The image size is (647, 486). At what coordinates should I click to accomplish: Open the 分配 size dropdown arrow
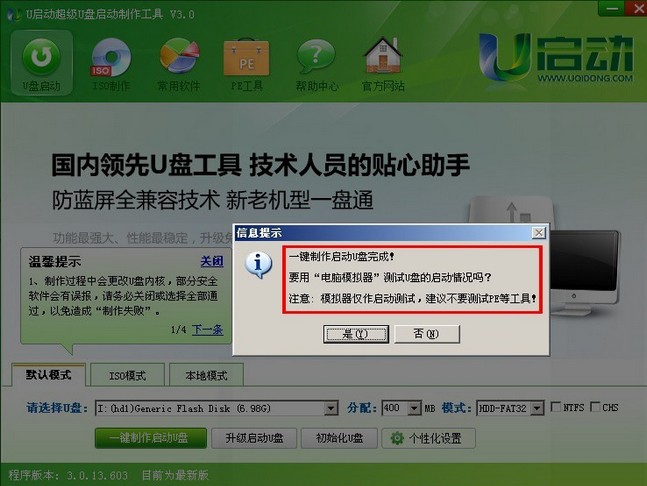[x=414, y=408]
